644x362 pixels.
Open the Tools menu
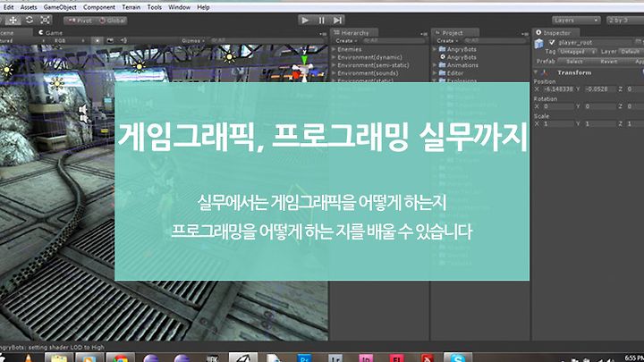tap(155, 7)
